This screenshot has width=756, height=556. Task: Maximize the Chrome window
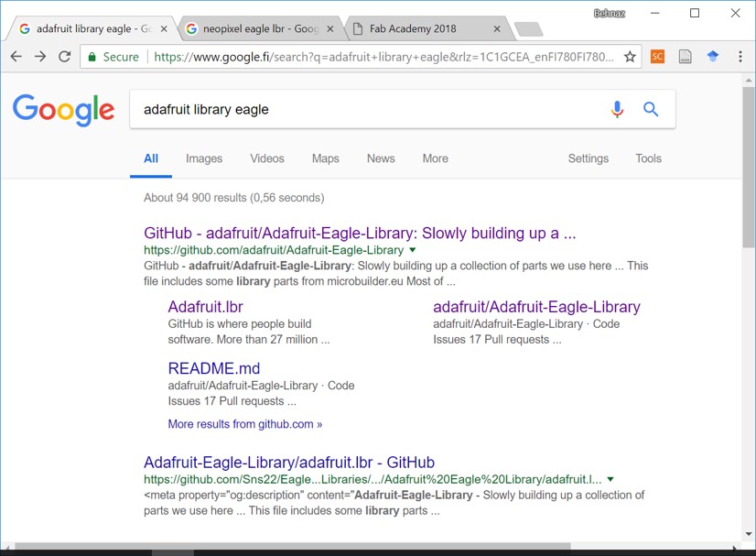pos(695,13)
